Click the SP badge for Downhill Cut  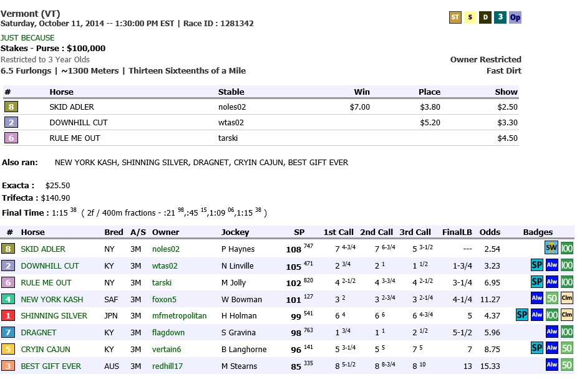537,265
